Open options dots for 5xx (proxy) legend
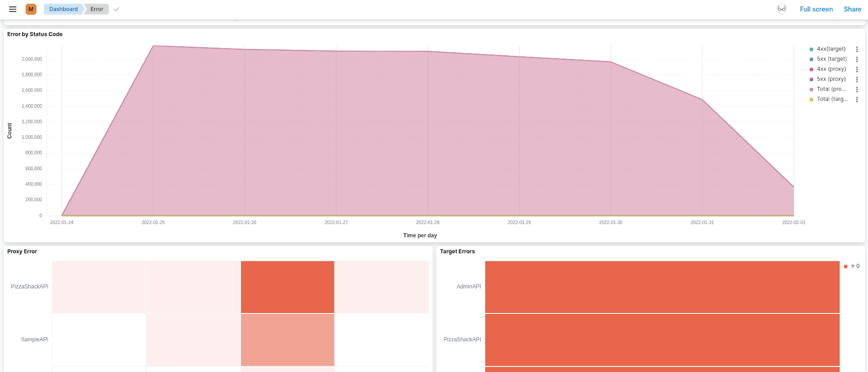 coord(857,79)
